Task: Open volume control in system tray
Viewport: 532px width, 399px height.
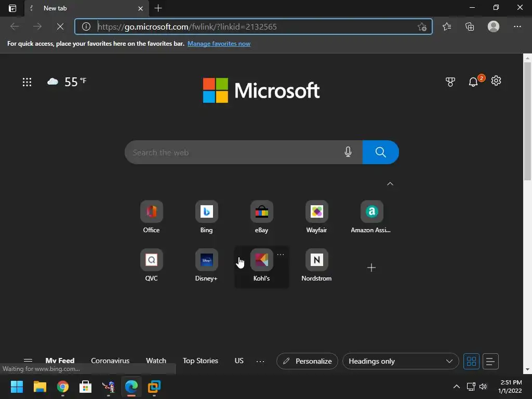Action: [483, 387]
